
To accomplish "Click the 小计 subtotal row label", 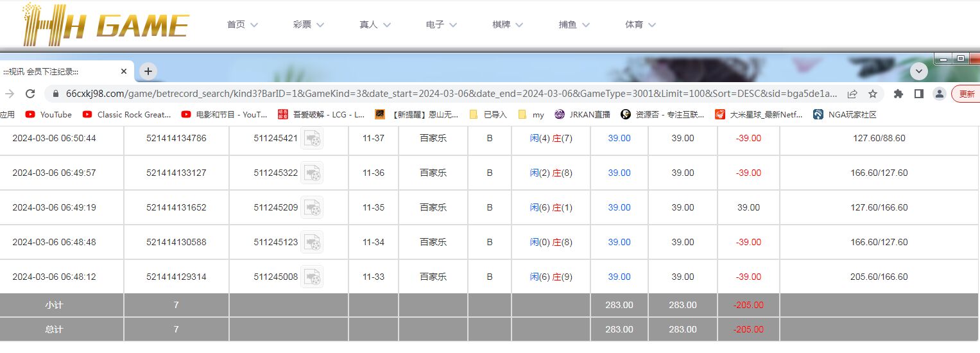I will pos(54,305).
